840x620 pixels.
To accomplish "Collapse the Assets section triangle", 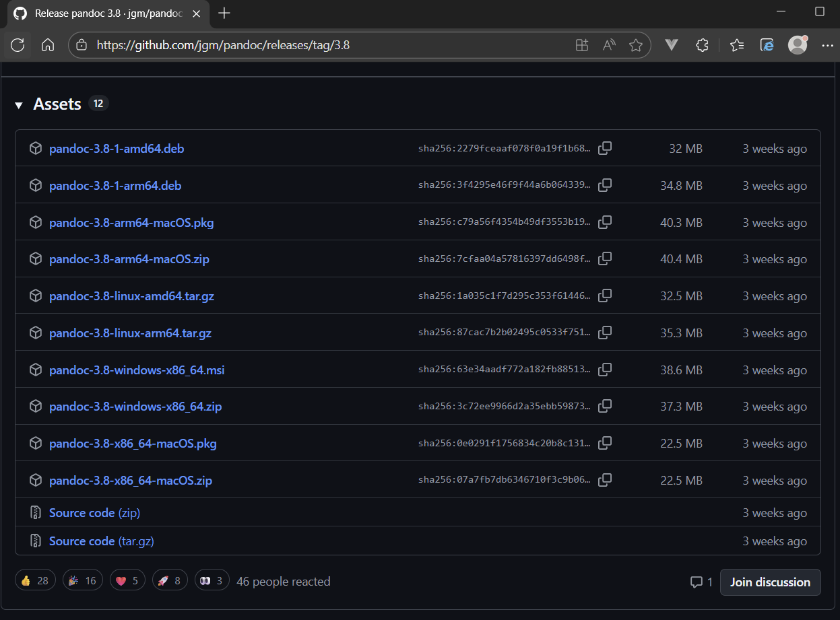I will (19, 105).
